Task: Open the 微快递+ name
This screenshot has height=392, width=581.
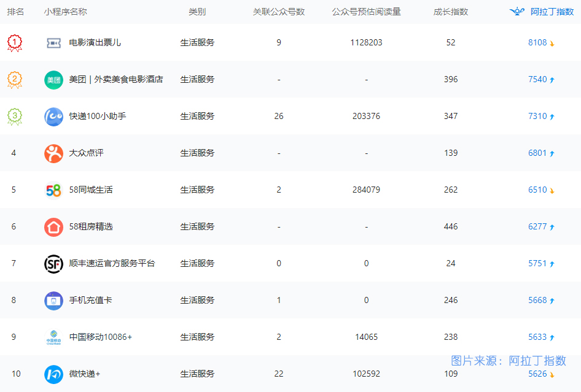Action: 85,374
